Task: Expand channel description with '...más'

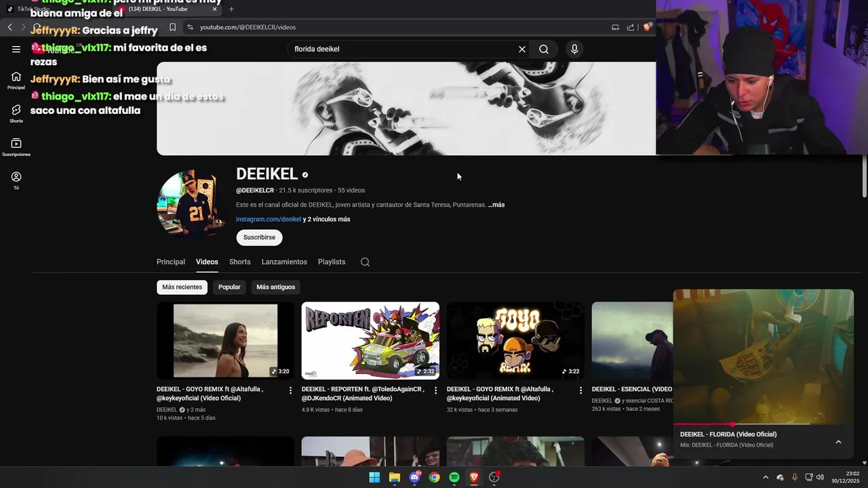Action: (x=496, y=205)
